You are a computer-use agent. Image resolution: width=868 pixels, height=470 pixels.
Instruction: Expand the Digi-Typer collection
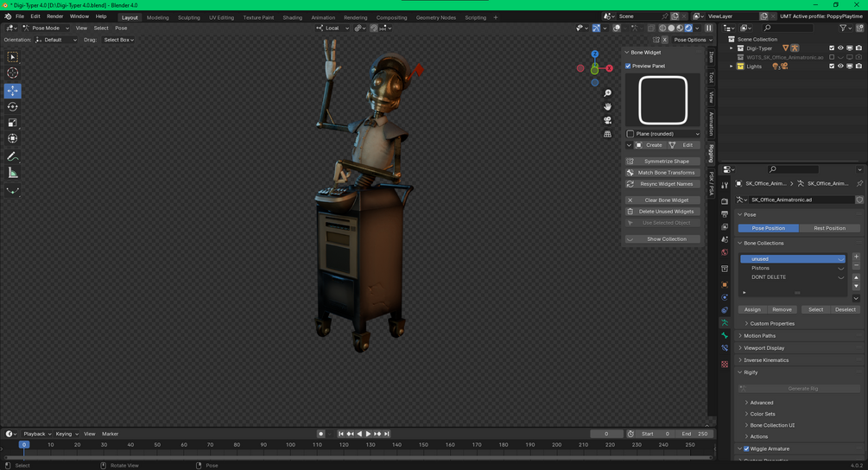tap(732, 48)
